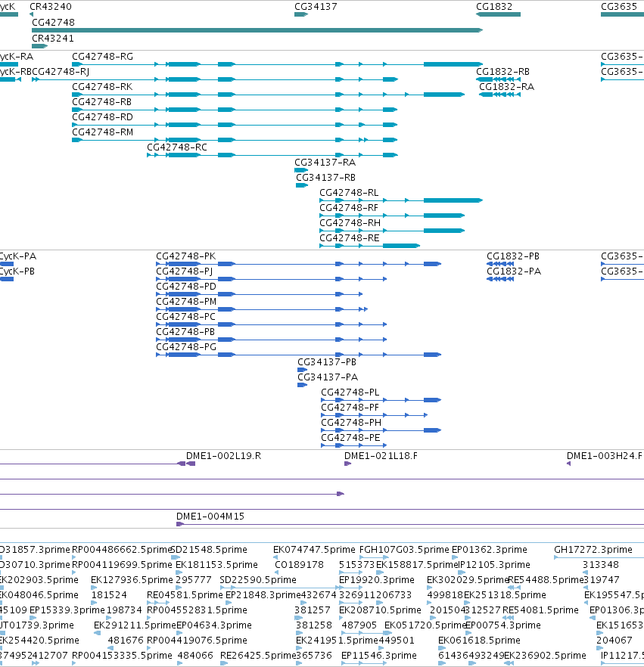The image size is (644, 667).
Task: Select protein CG42748-PJ label
Action: click(x=185, y=271)
